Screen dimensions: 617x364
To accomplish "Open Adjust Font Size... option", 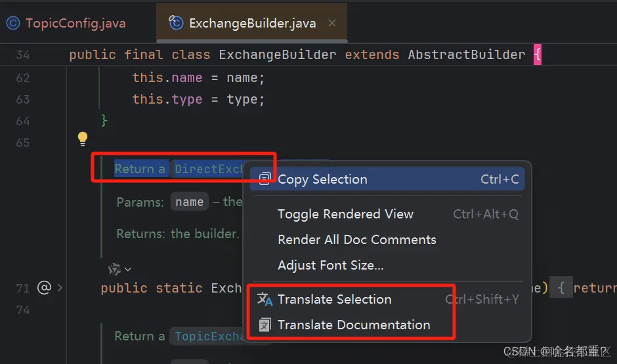I will [387, 266].
